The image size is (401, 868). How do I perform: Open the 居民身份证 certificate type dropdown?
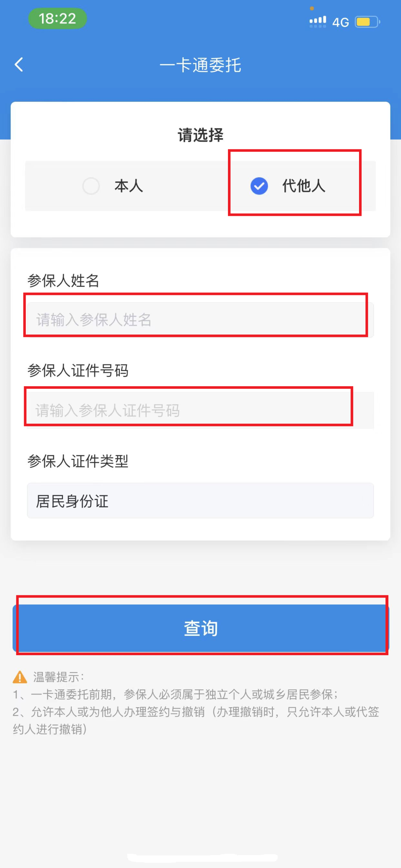click(x=200, y=501)
